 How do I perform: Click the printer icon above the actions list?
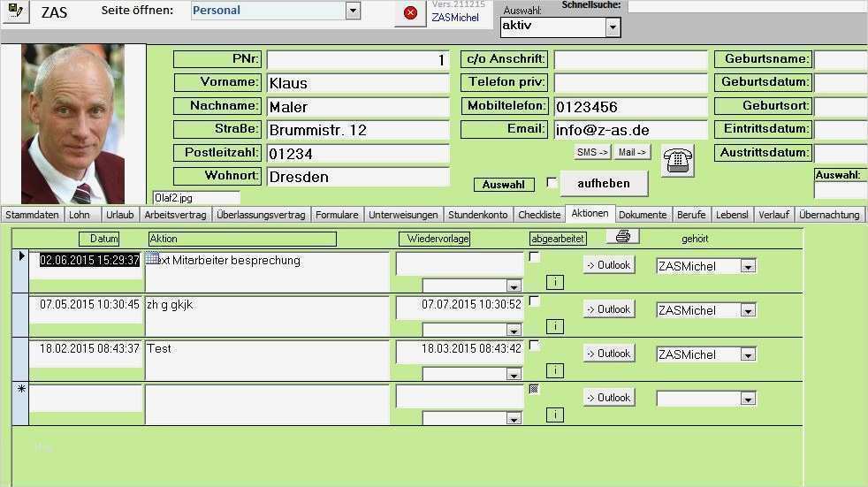point(623,236)
